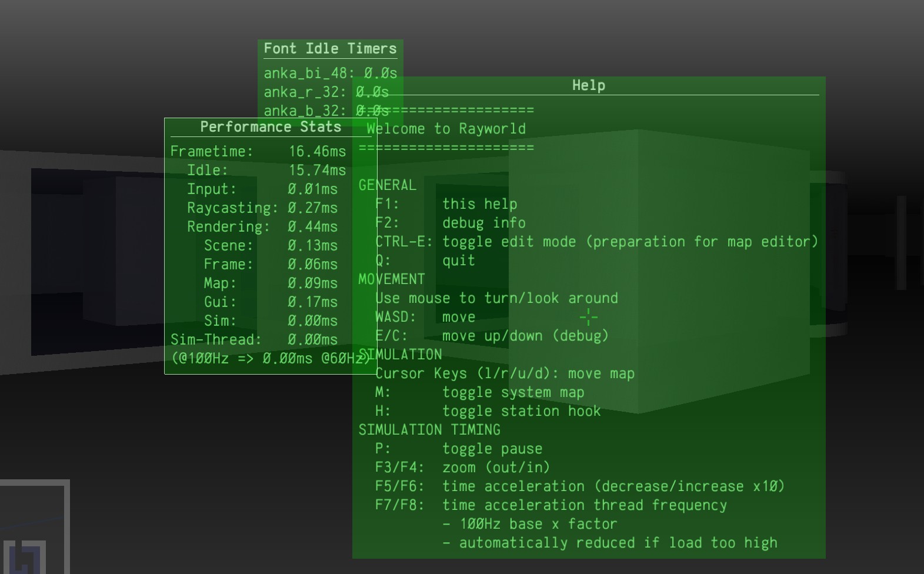Click the 'F2: debug info' entry
This screenshot has width=924, height=574.
451,223
